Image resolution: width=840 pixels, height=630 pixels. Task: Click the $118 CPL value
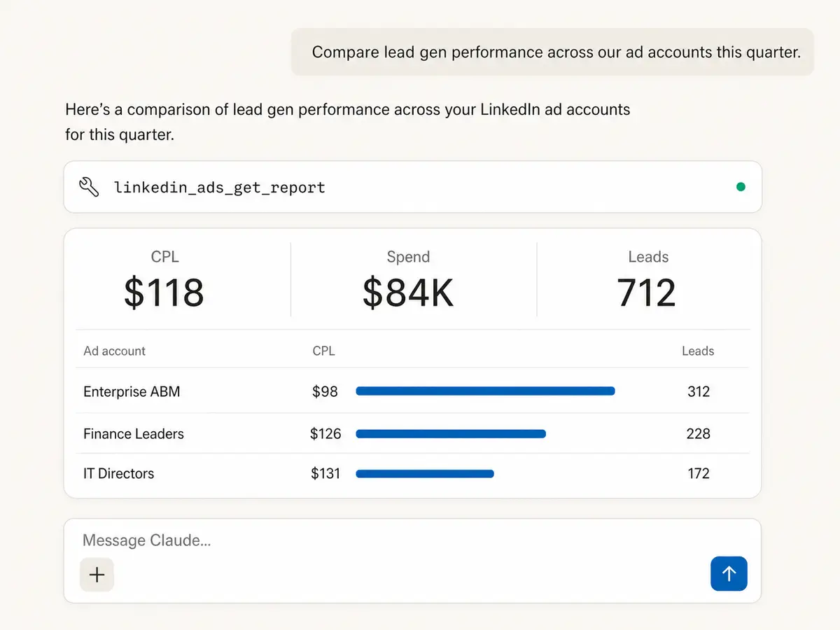click(x=164, y=293)
